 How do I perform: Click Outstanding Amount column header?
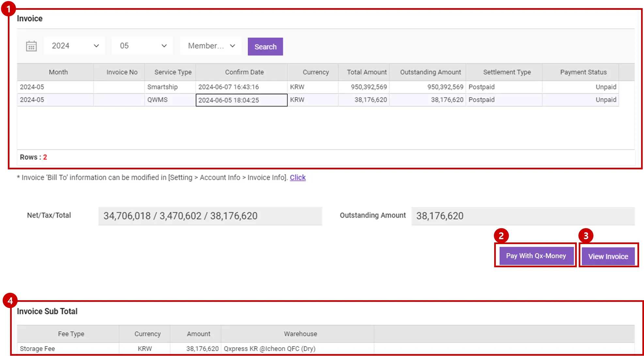(x=430, y=72)
